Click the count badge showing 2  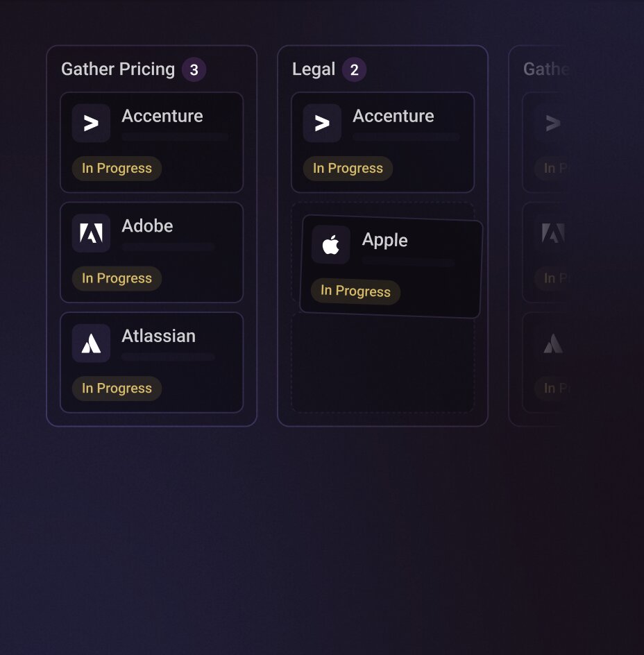tap(354, 69)
